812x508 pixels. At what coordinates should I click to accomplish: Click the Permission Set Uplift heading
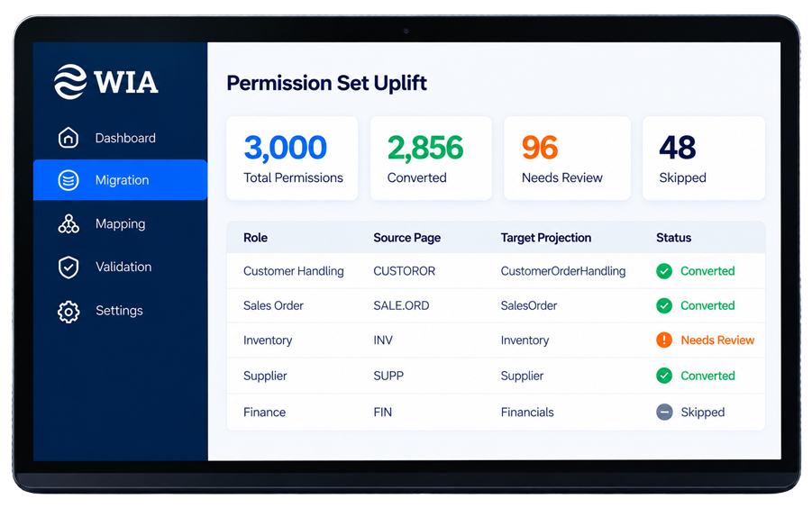click(x=327, y=83)
